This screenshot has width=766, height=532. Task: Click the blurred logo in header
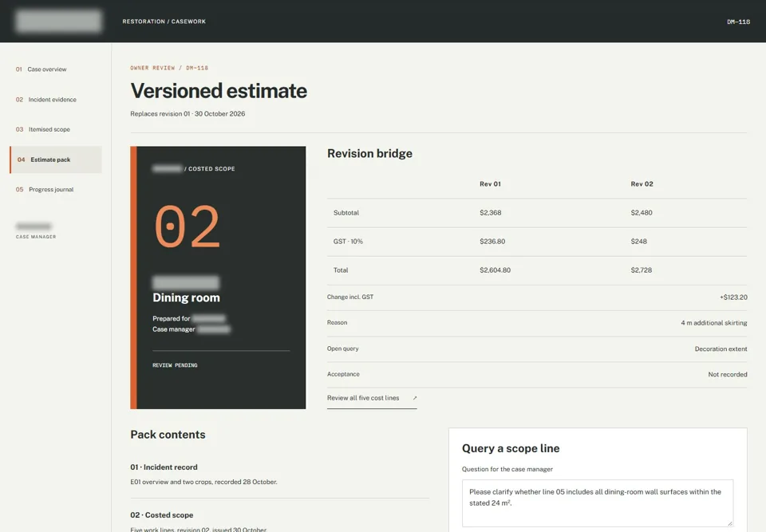58,22
